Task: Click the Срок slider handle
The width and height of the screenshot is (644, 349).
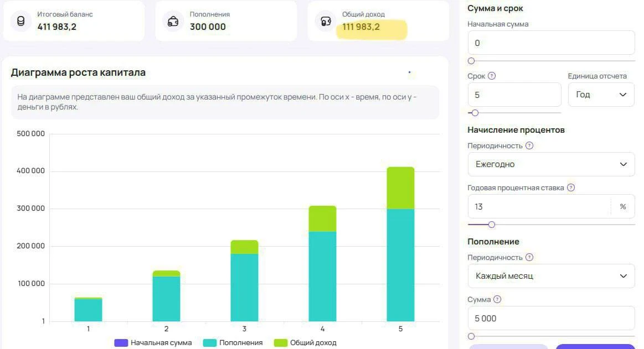Action: (x=475, y=113)
